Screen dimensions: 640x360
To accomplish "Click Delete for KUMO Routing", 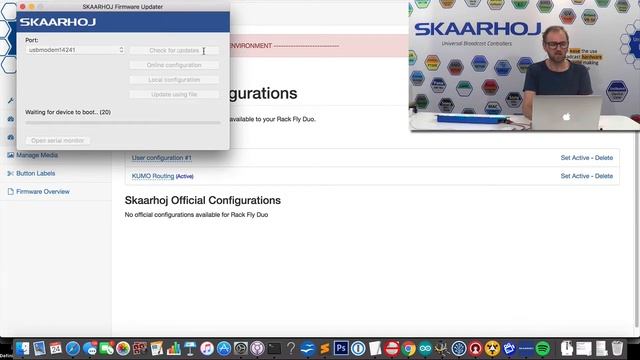I will (604, 176).
